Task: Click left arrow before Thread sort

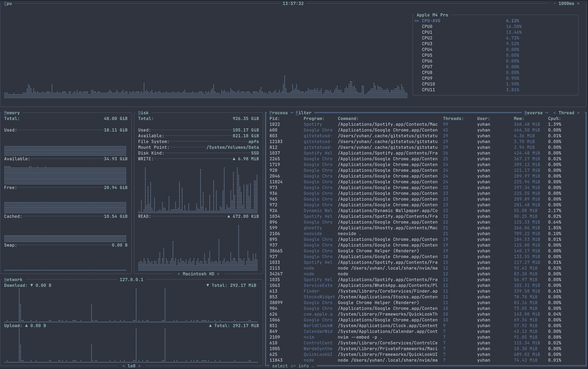Action: click(555, 113)
